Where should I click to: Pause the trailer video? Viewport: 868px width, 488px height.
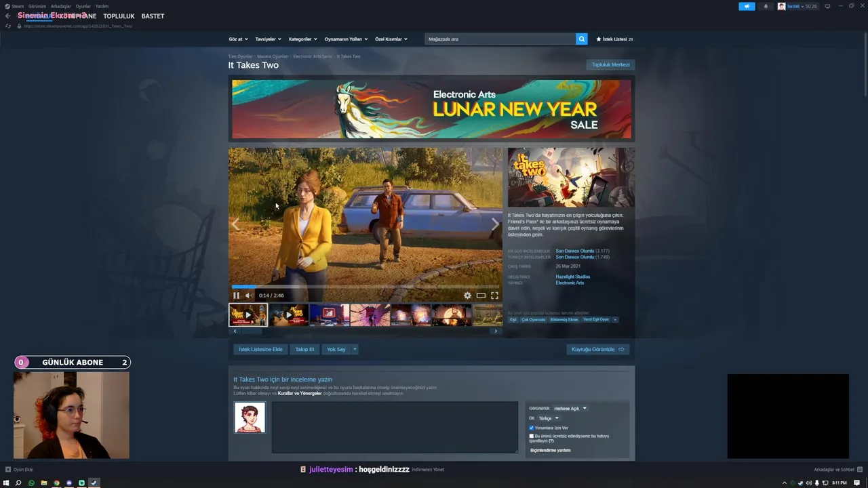coord(236,296)
